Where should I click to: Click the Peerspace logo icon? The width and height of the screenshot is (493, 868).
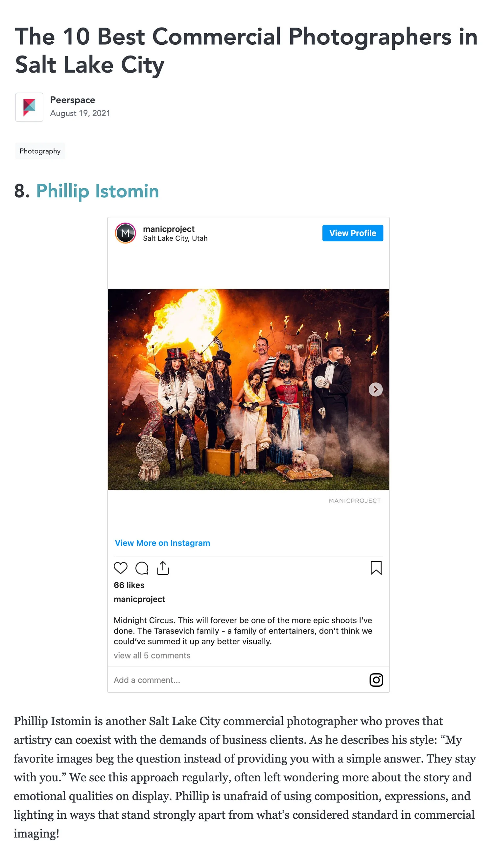coord(29,107)
